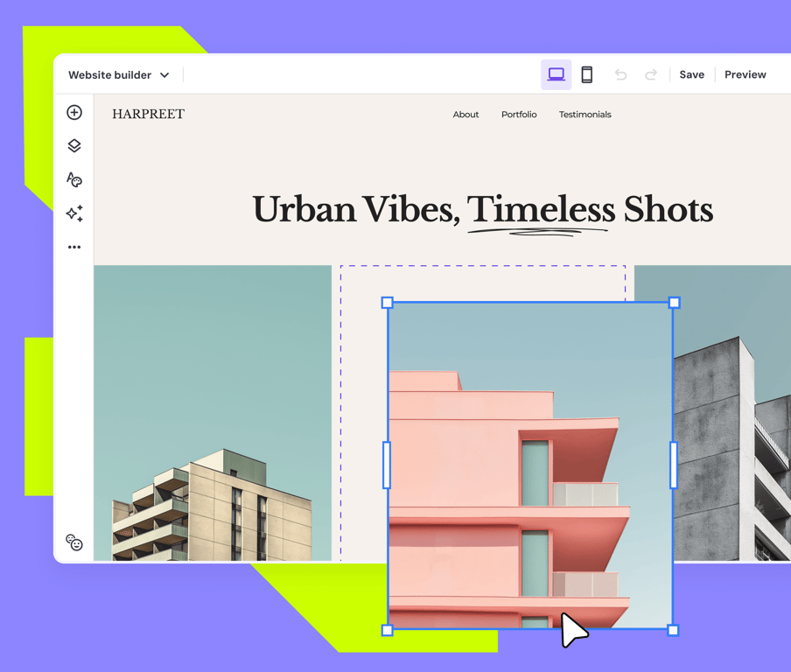Select the beige apartment building image
Screen dimensions: 791x672
213,413
